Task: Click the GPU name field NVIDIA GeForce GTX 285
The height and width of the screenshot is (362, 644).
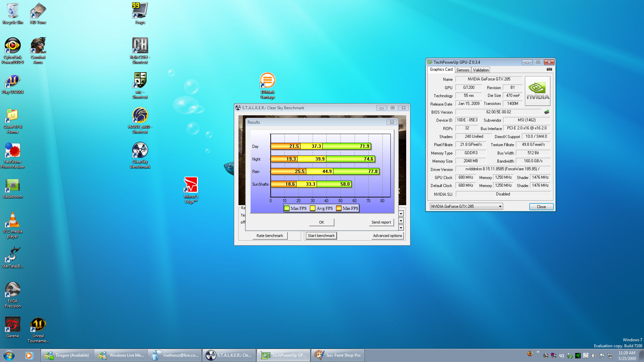Action: [x=489, y=79]
